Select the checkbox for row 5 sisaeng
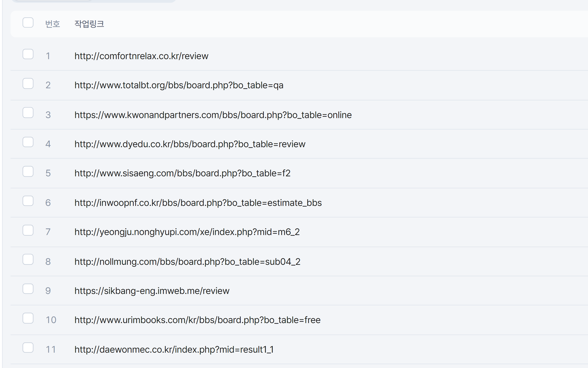This screenshot has width=588, height=368. click(28, 172)
